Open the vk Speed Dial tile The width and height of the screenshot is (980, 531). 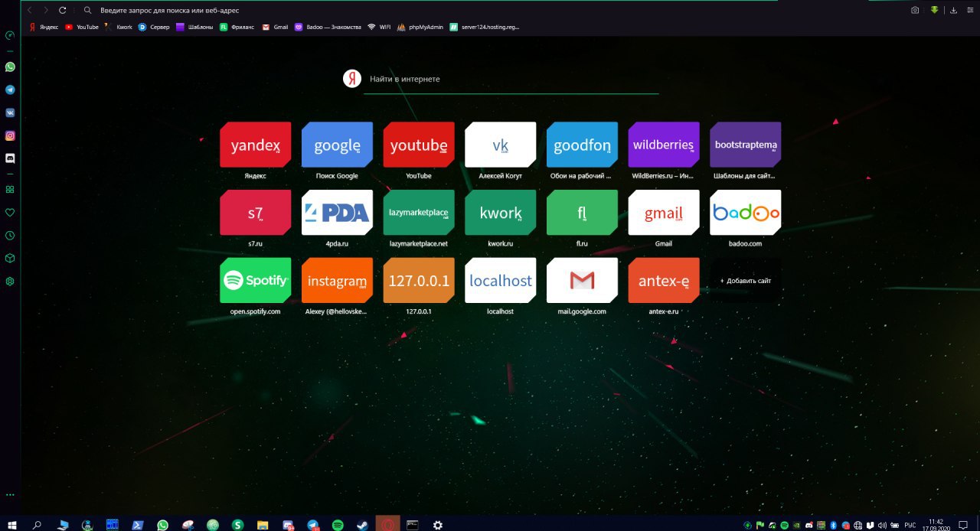pos(500,145)
